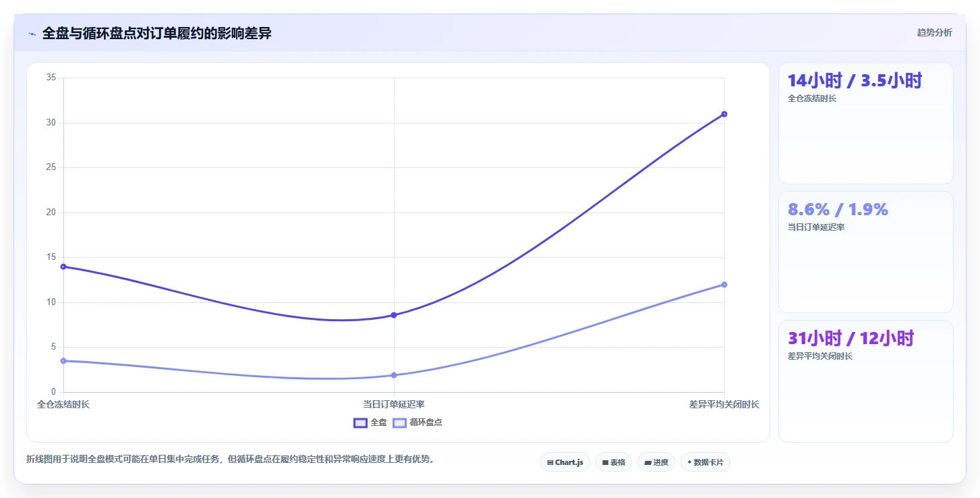Image resolution: width=980 pixels, height=498 pixels.
Task: Click the 8.6% / 1.9% card value
Action: pyautogui.click(x=838, y=209)
